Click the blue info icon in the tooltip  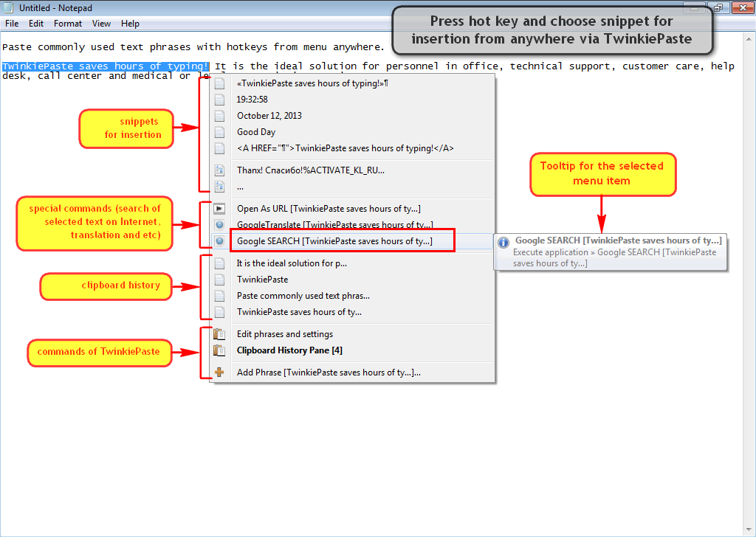click(504, 243)
